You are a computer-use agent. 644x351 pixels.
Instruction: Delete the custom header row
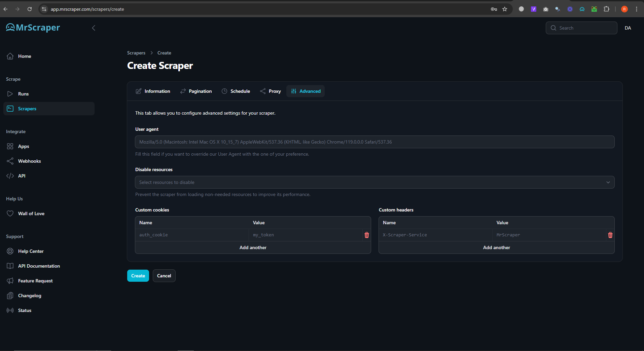point(610,235)
